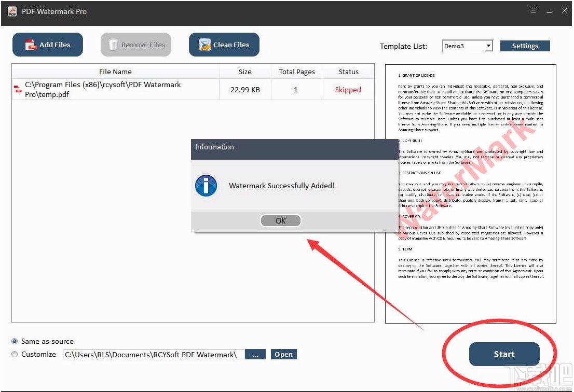Click the blue info icon in the dialog
Viewport: 574px width, 392px height.
click(206, 186)
